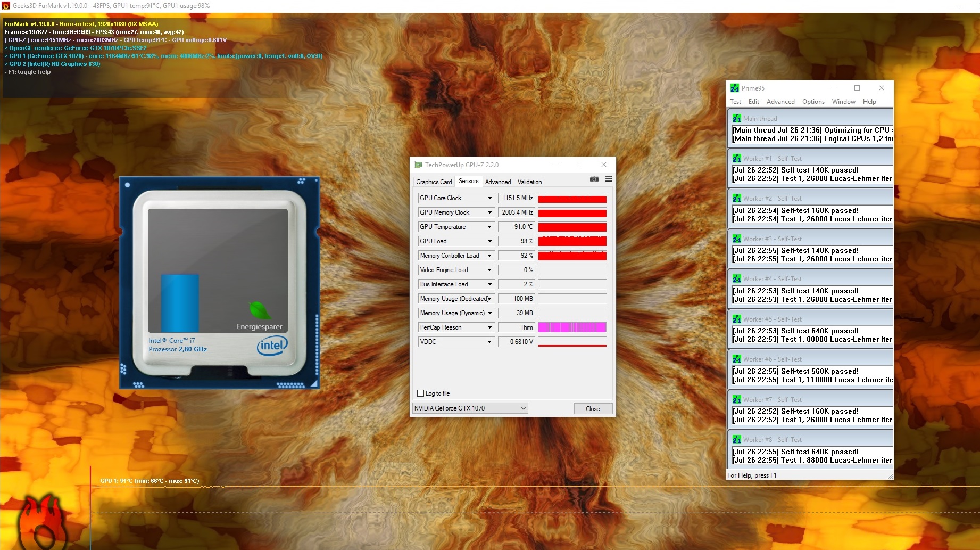Click the PerfCap Reason value Thrm
Screen dimensions: 980x550
pyautogui.click(x=517, y=327)
